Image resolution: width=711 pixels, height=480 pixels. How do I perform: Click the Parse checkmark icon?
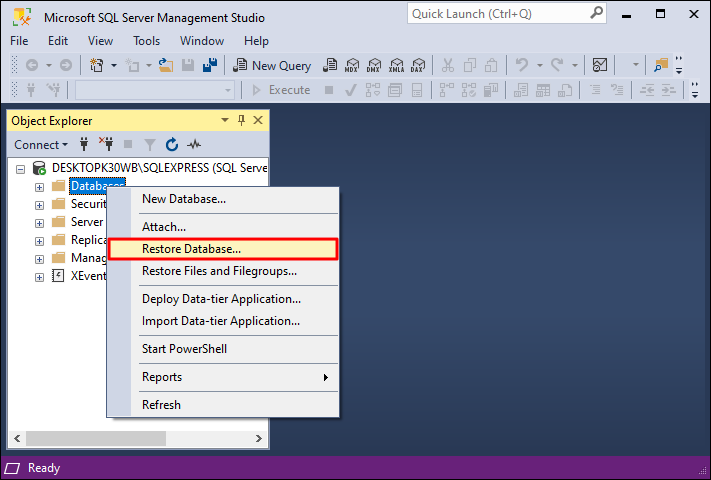pyautogui.click(x=350, y=90)
